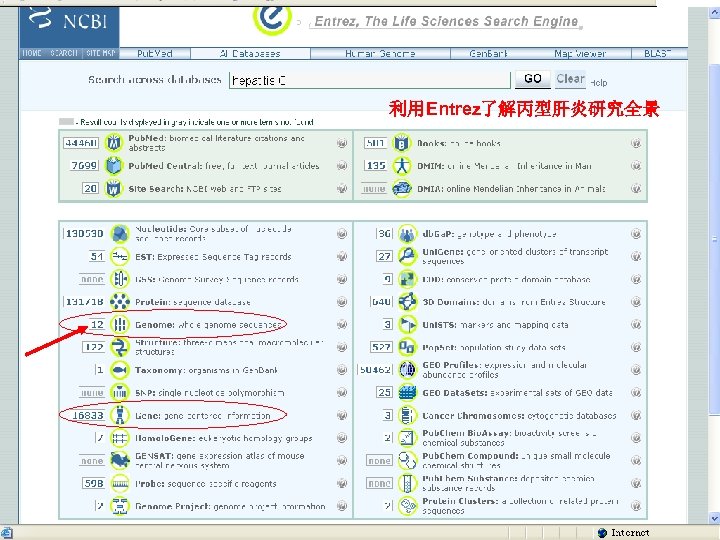This screenshot has height=540, width=720.
Task: Open the GENSAT mouse icon
Action: [x=120, y=461]
